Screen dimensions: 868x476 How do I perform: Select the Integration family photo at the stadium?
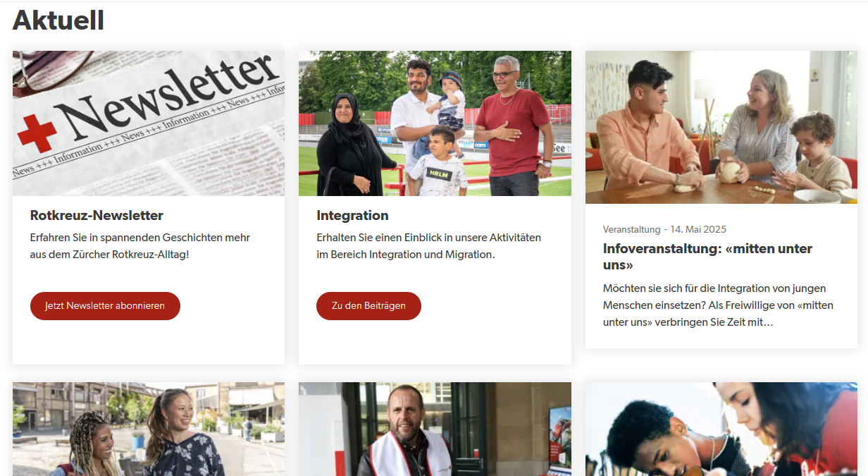[435, 123]
